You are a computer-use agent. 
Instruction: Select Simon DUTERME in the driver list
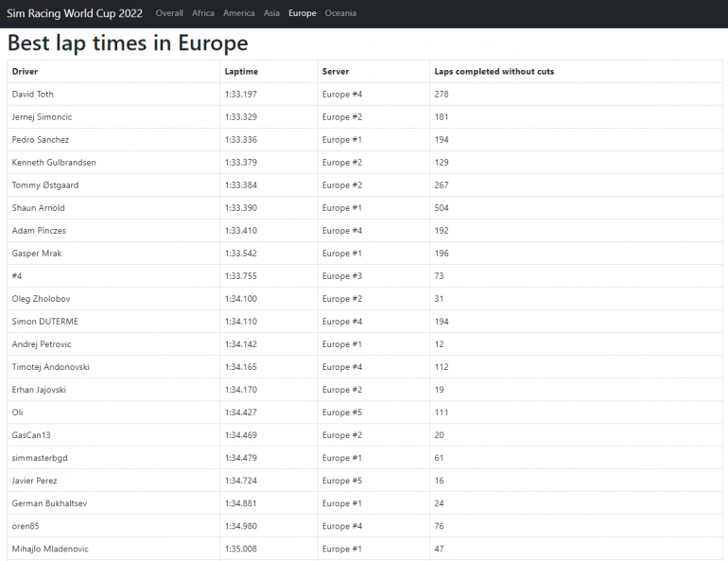point(45,322)
